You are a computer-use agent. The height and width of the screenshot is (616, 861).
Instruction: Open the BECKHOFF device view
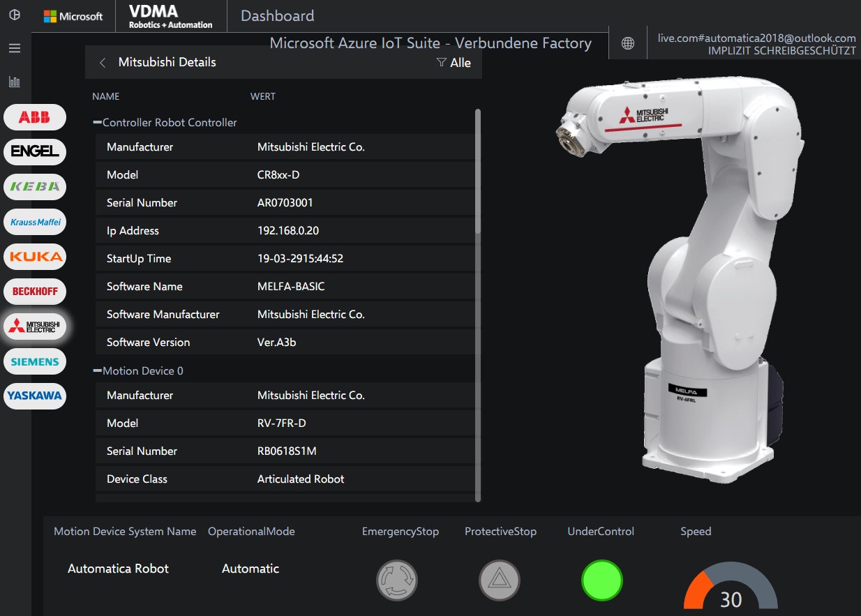(34, 292)
